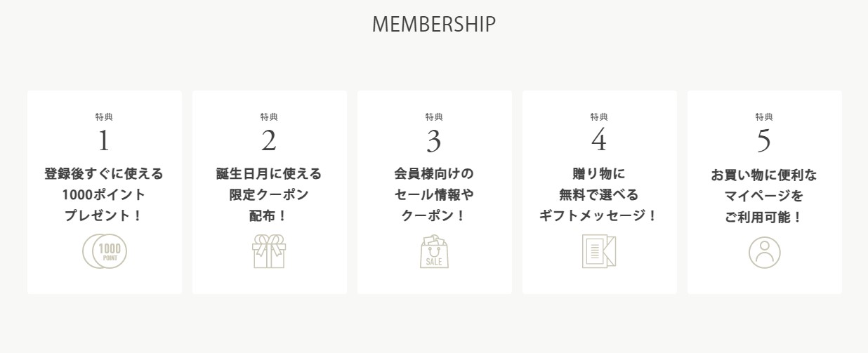Click the gift box with ribbon icon
The height and width of the screenshot is (353, 868).
point(269,252)
